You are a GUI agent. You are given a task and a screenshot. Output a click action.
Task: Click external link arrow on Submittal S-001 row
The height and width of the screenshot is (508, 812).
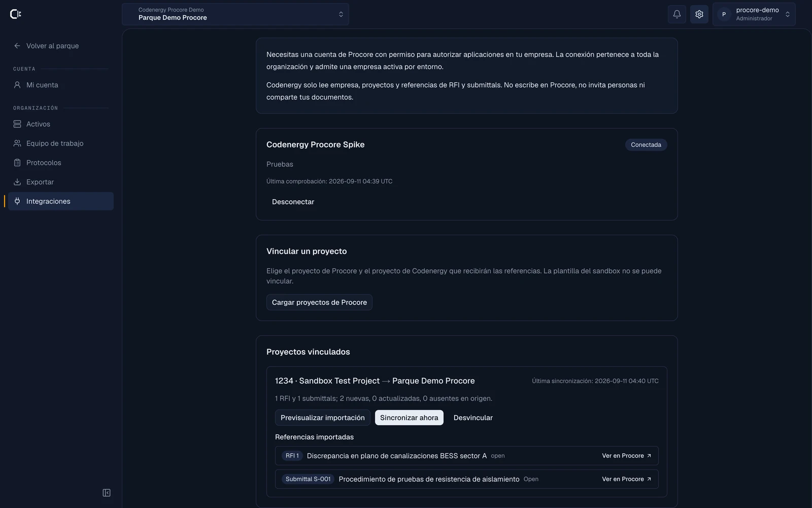pos(649,479)
